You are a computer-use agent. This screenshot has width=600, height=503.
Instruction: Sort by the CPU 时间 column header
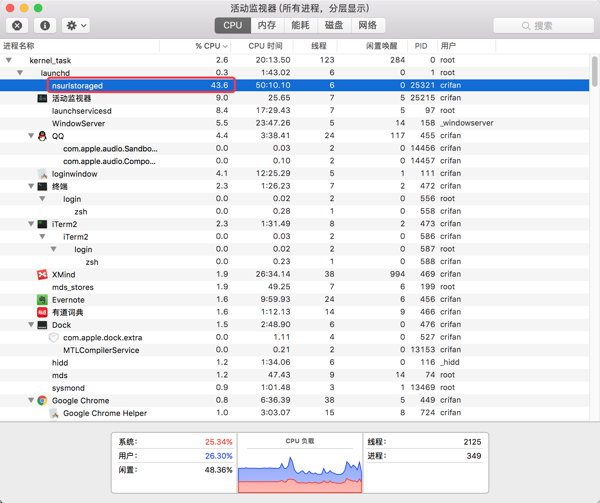coord(262,46)
